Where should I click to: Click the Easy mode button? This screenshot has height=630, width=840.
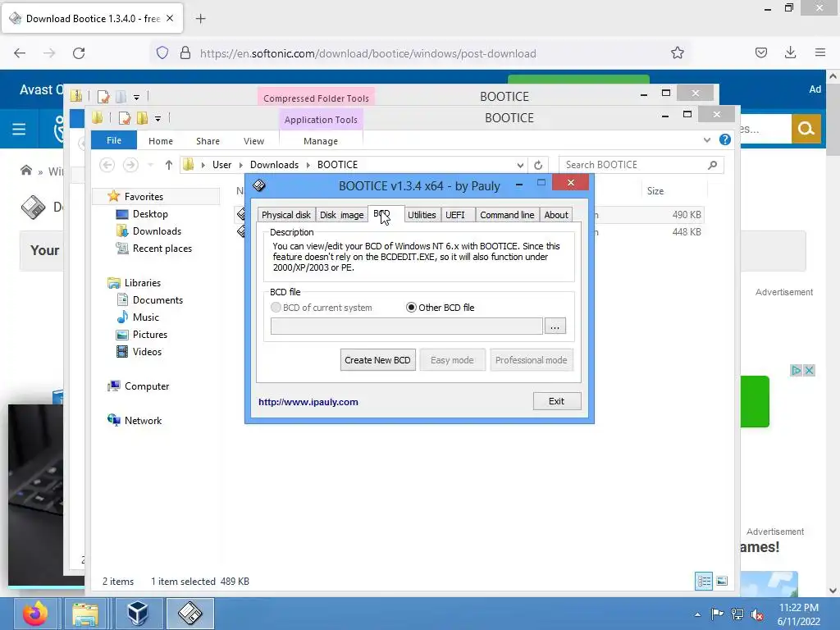pos(452,360)
